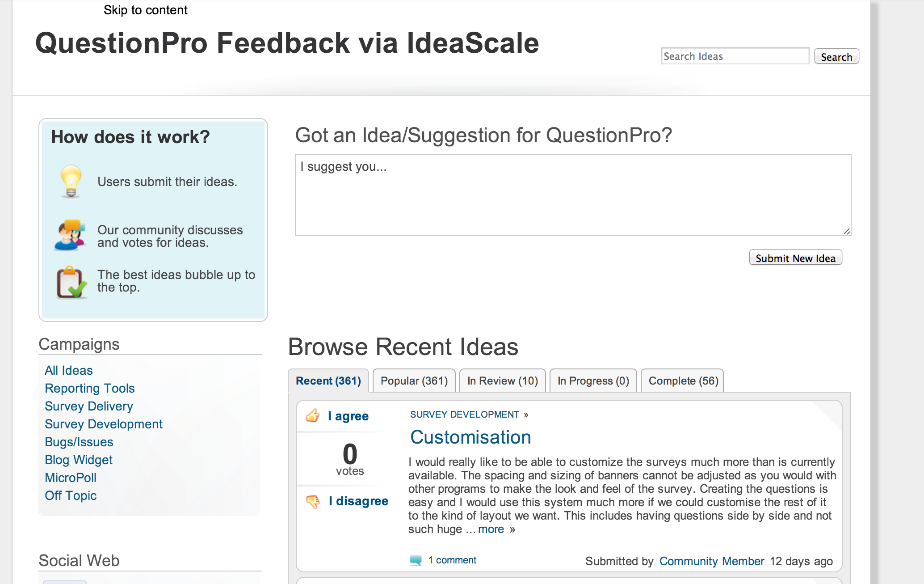924x584 pixels.
Task: Follow the Skip to content link
Action: (146, 10)
